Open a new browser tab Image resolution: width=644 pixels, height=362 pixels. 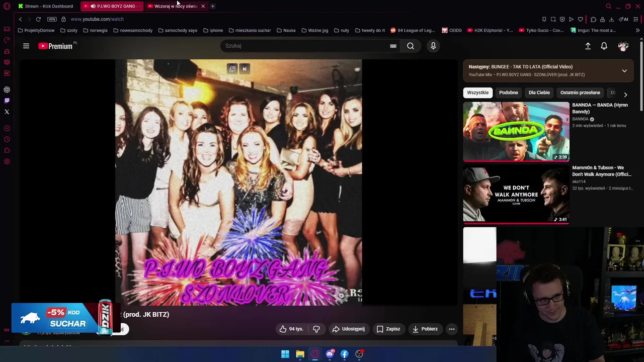[213, 6]
